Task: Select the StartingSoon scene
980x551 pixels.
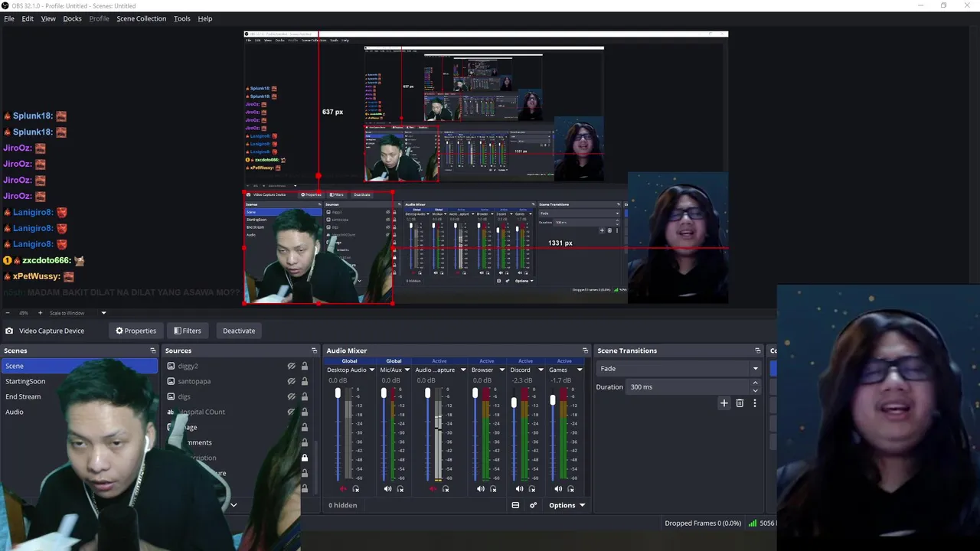Action: coord(25,381)
